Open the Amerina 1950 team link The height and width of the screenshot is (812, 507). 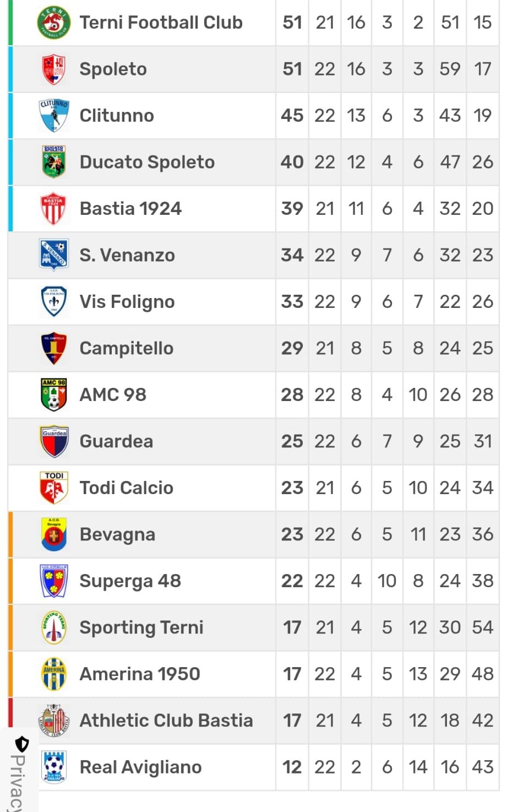click(x=140, y=674)
